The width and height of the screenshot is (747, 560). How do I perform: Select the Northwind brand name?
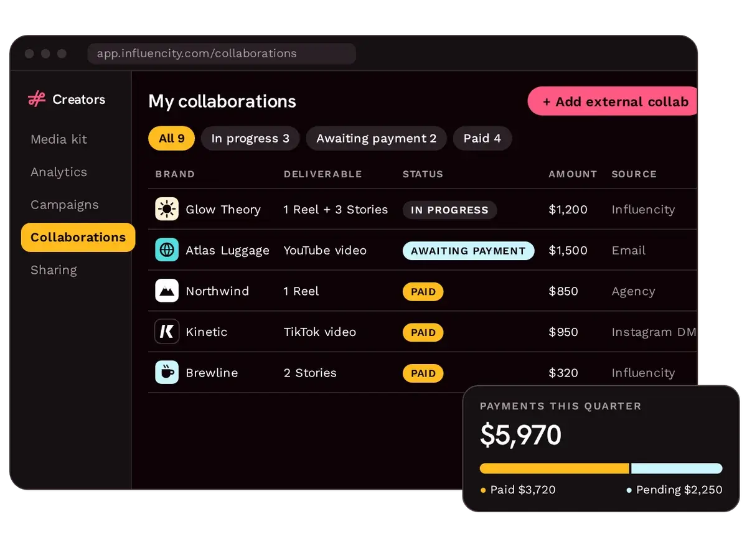click(x=217, y=291)
